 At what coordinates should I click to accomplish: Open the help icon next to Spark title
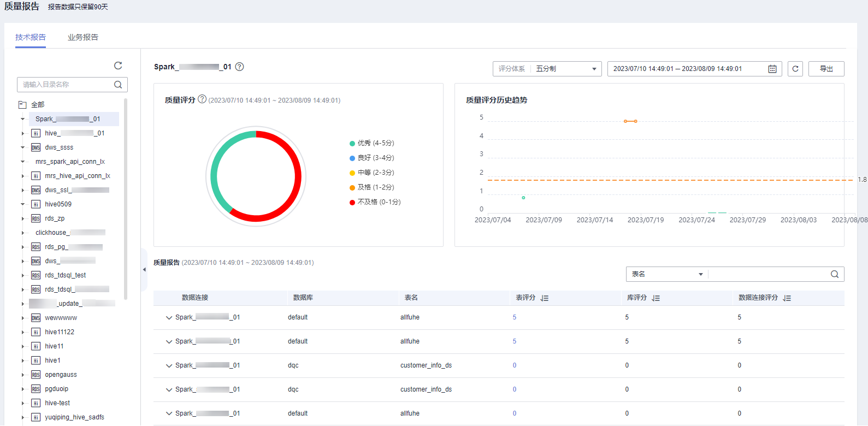click(x=239, y=67)
